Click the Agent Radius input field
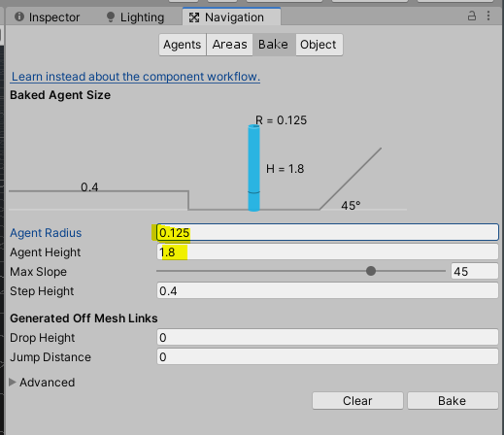Viewport: 504px width, 435px height. [x=327, y=232]
